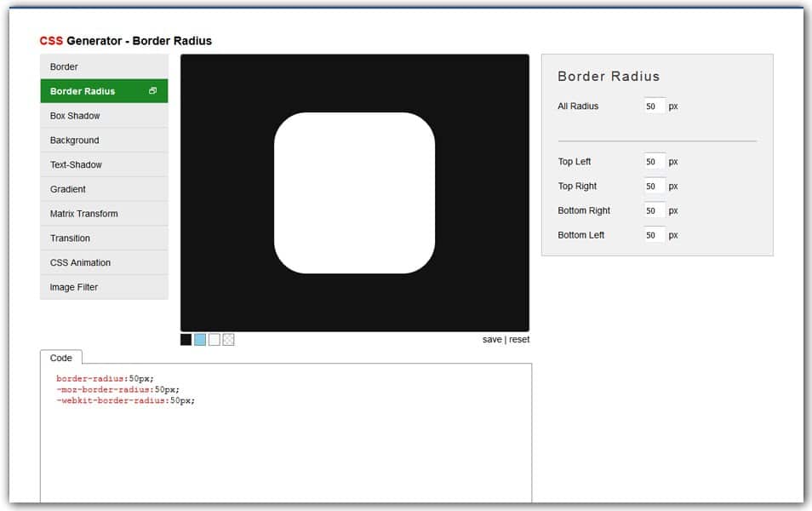Save the current border radius settings

tap(492, 339)
